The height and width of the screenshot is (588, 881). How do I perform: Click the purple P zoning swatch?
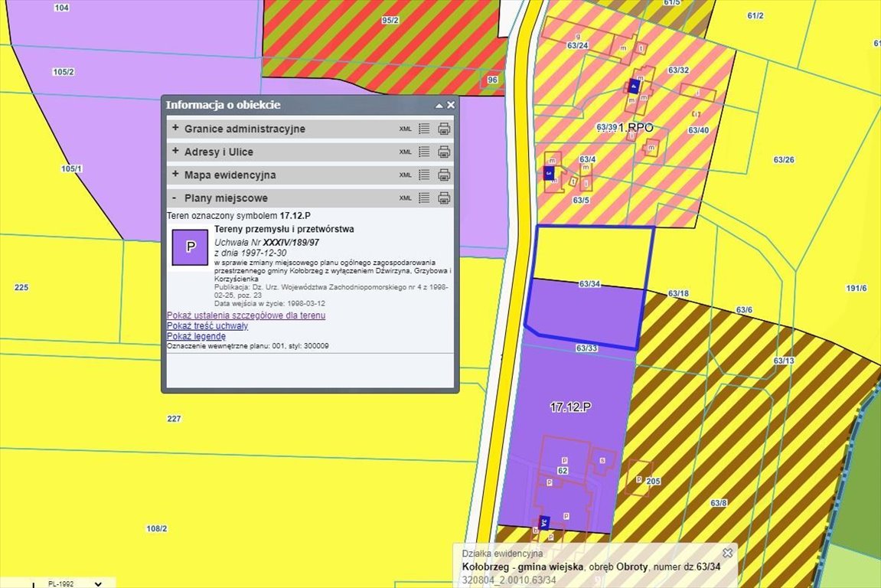pos(190,247)
